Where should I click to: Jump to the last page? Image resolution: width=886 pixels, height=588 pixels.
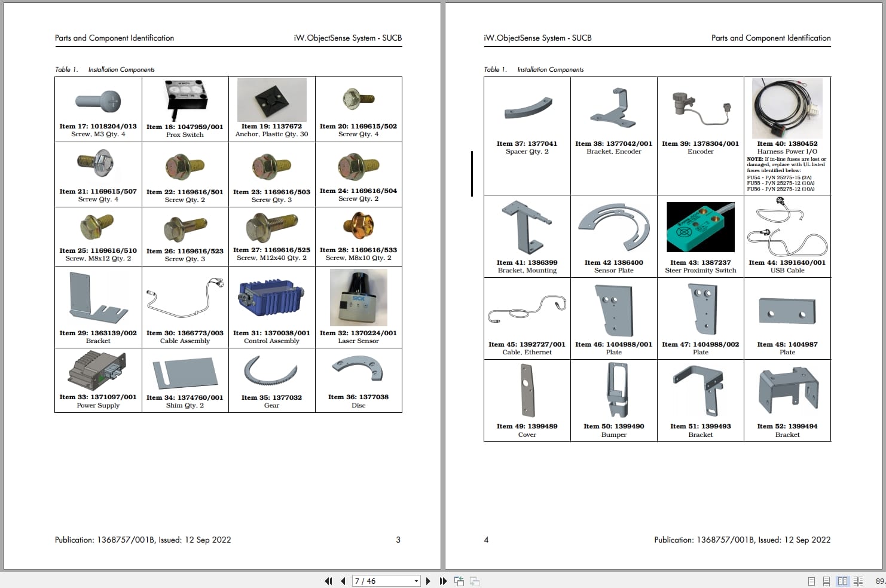[442, 580]
